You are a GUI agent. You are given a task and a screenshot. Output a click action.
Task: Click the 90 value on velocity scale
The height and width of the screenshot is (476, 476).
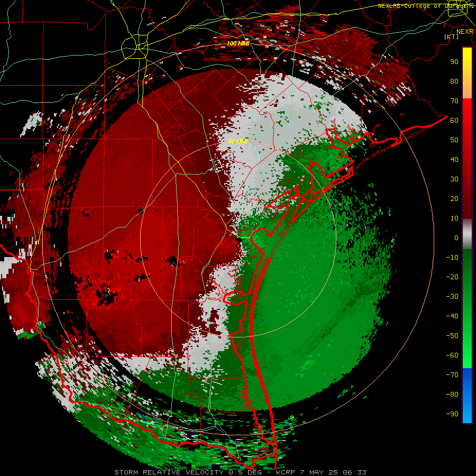[x=454, y=62]
